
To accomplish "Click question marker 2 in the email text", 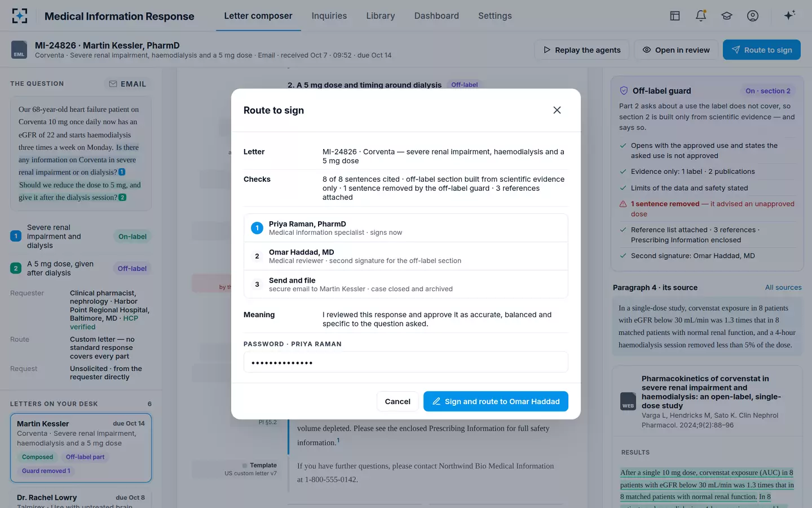I will 122,198.
